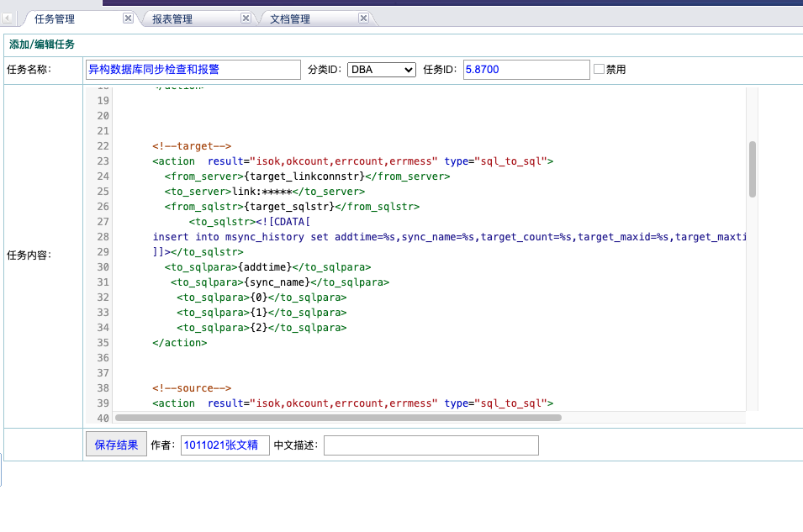Click line number 27 in the gutter
This screenshot has width=803, height=532.
point(103,222)
